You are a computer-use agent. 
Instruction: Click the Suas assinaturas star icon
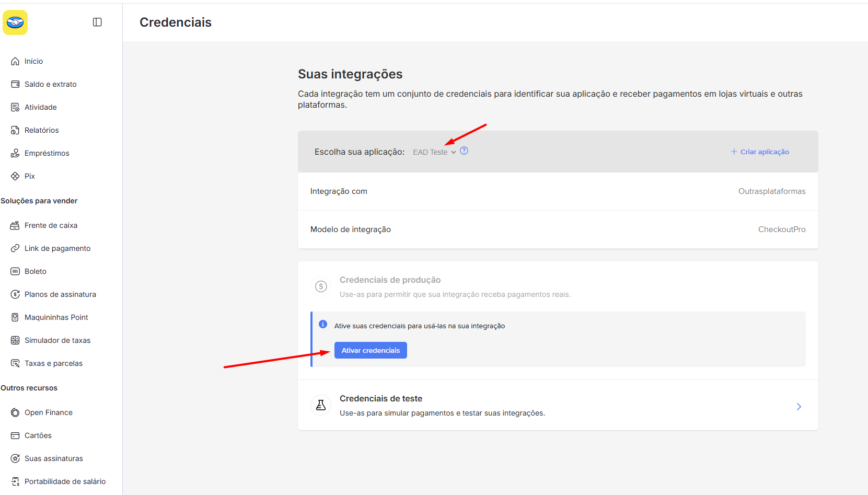(15, 458)
